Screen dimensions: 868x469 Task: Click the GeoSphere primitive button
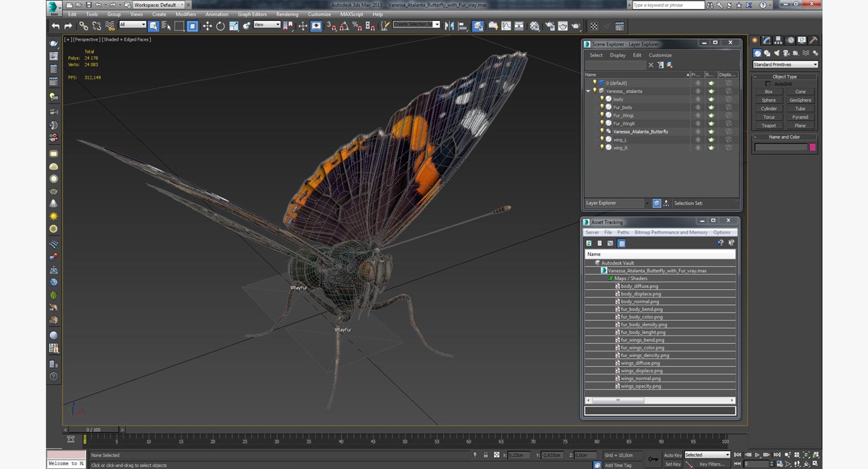tap(800, 100)
